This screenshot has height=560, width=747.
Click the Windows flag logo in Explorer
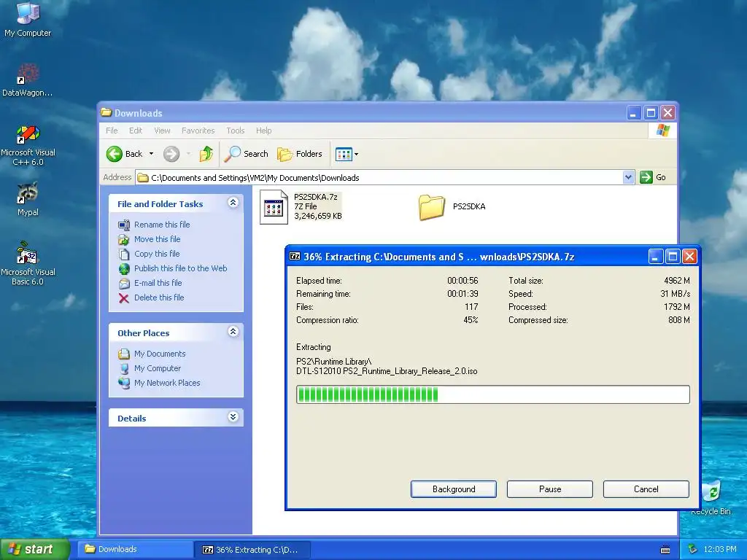pos(662,131)
